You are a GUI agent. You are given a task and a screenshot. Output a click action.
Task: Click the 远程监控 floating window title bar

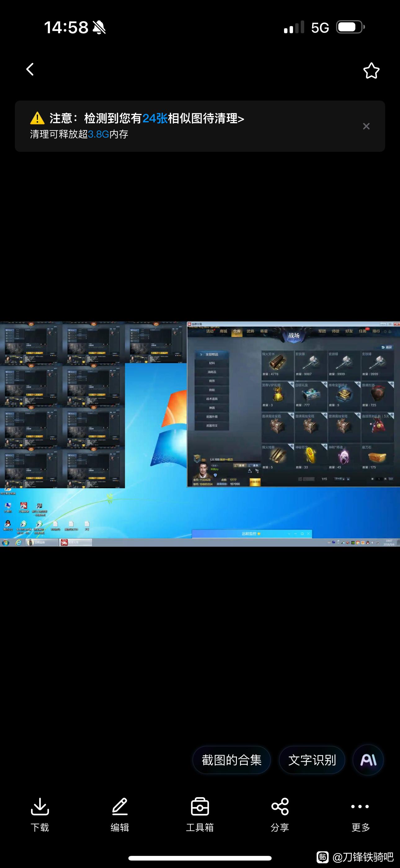tap(251, 534)
